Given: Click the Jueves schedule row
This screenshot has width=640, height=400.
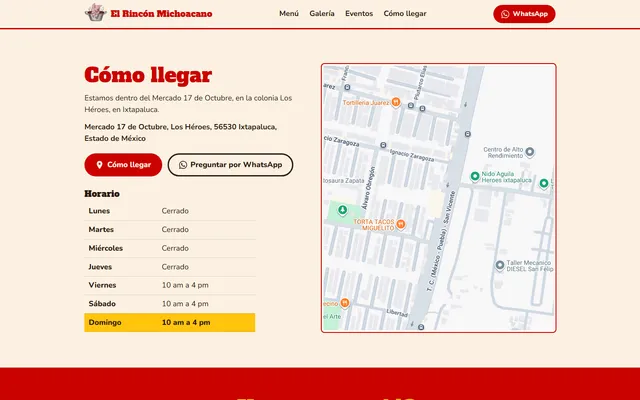Looking at the screenshot, I should (170, 267).
